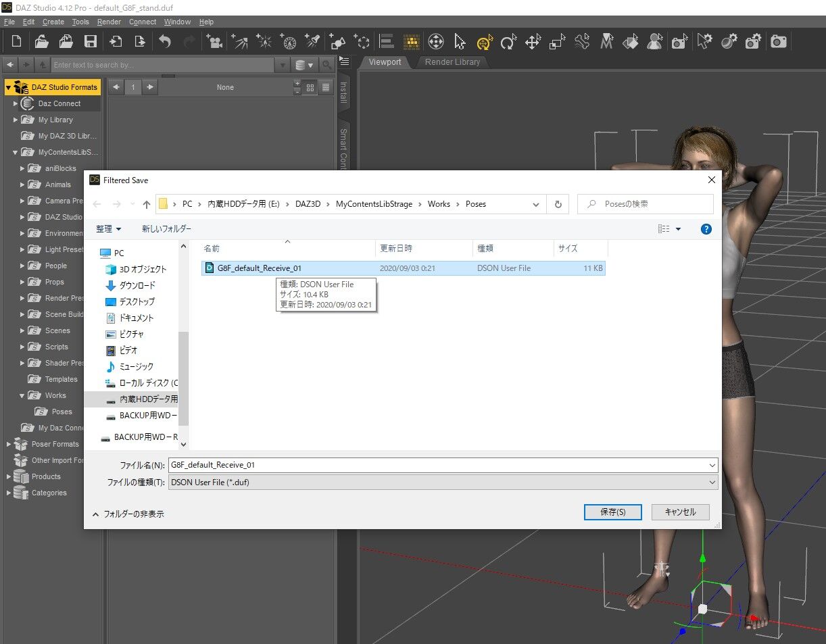Open the view options dropdown in dialog
The height and width of the screenshot is (644, 826).
click(678, 229)
